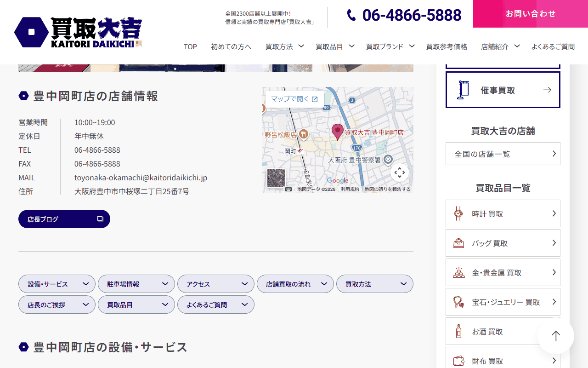Click the map camera pan control icon

pos(400,172)
